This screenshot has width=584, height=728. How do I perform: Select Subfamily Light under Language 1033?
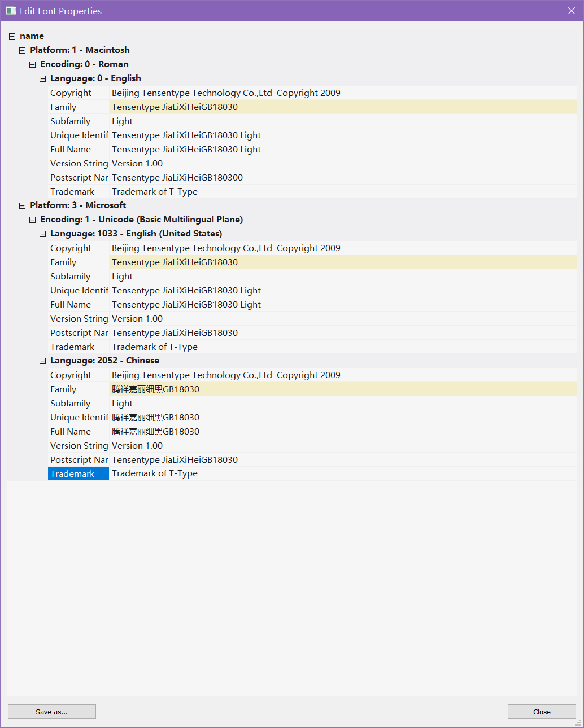343,276
